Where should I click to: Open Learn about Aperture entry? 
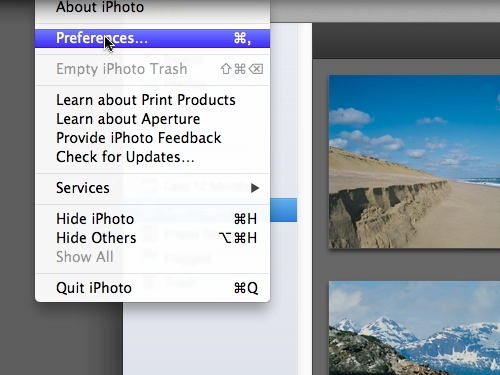[x=152, y=119]
